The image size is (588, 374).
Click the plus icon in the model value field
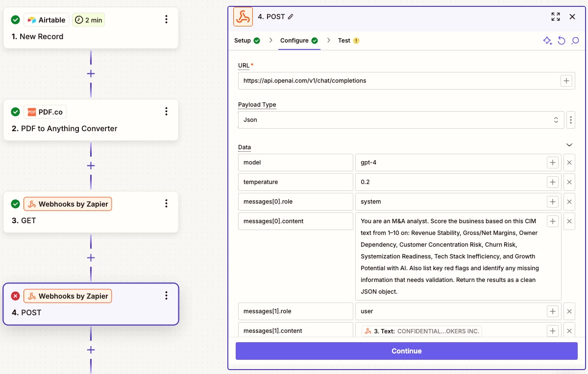pyautogui.click(x=553, y=163)
